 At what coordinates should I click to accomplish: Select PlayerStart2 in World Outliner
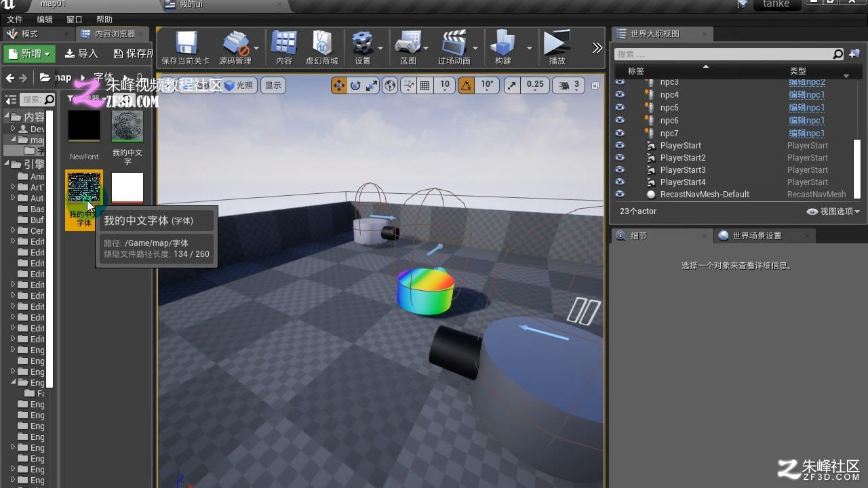pyautogui.click(x=683, y=158)
